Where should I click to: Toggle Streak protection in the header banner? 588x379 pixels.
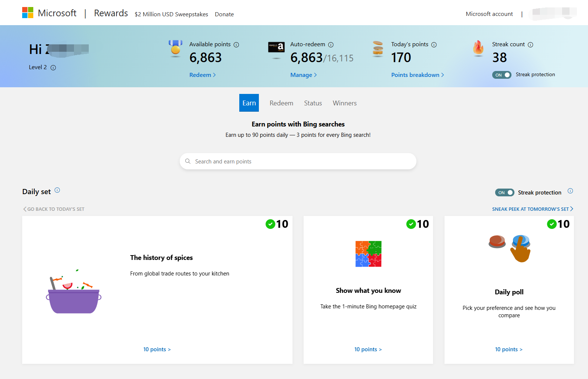tap(501, 75)
